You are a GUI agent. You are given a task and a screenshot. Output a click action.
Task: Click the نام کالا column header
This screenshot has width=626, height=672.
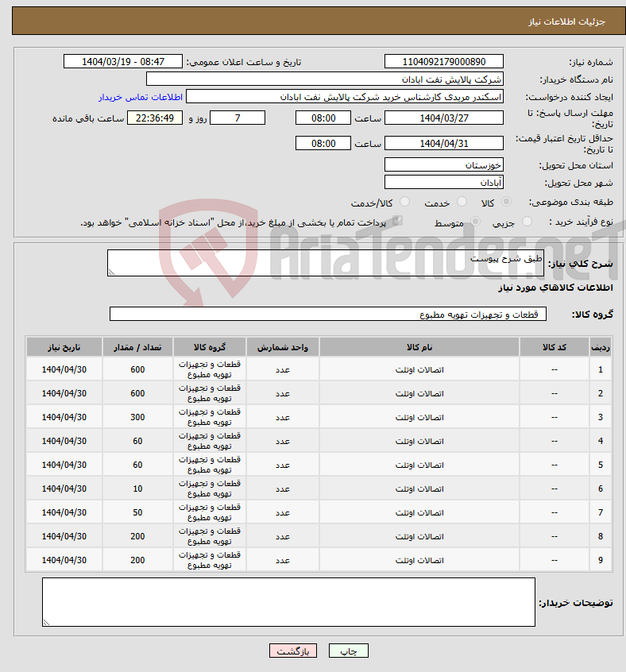coord(419,347)
